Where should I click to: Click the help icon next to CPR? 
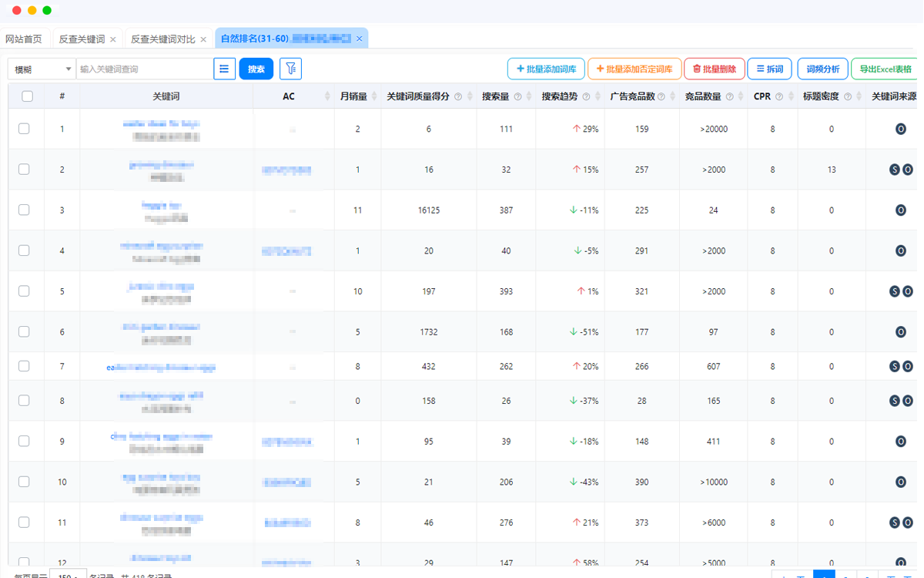(x=779, y=97)
